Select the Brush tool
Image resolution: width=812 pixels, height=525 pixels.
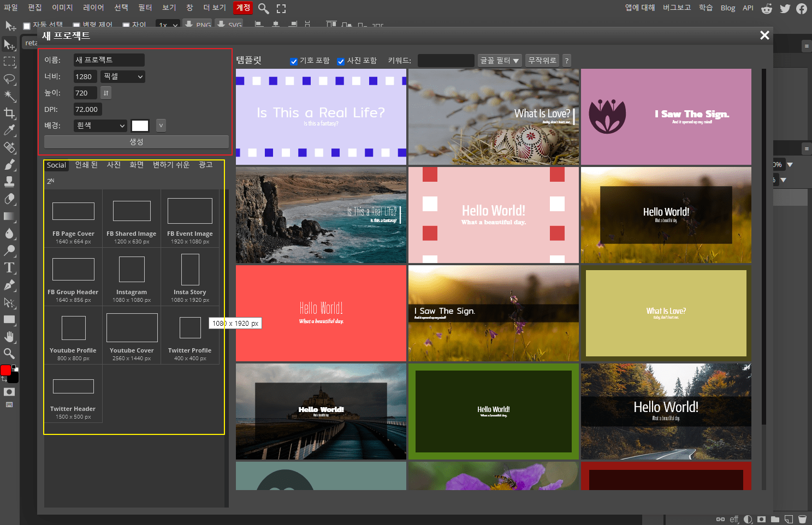click(9, 164)
